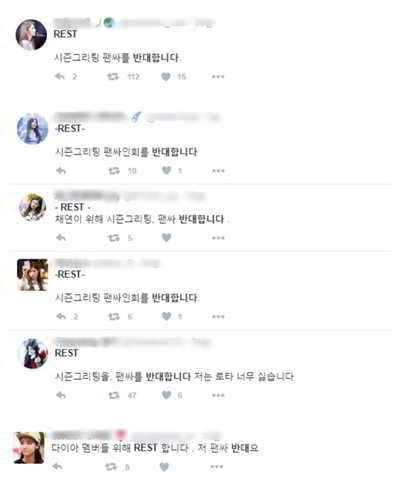Like the second -REST- tweet
The height and width of the screenshot is (478, 400).
click(x=166, y=171)
